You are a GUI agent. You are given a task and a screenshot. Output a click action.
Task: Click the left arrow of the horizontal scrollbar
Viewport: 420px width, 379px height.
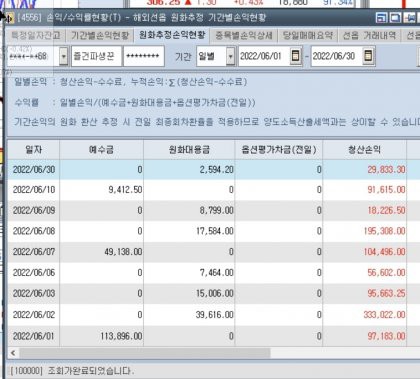tap(13, 353)
